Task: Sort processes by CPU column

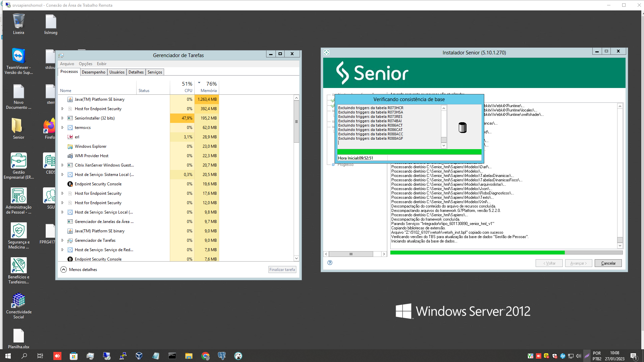Action: click(182, 87)
